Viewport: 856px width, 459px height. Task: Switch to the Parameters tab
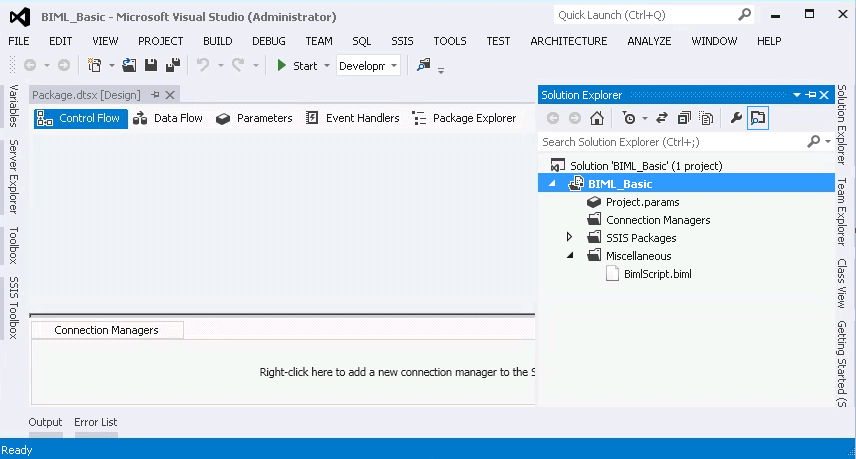point(254,118)
